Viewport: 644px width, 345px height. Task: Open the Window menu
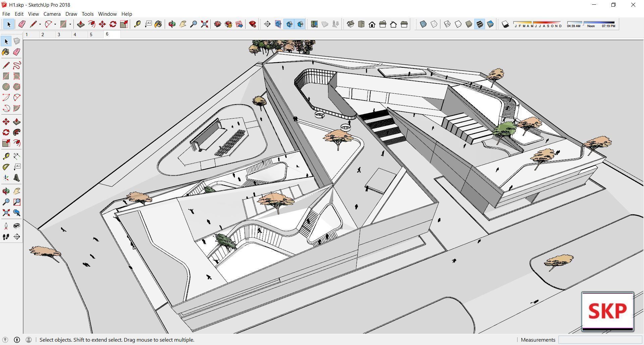[107, 14]
